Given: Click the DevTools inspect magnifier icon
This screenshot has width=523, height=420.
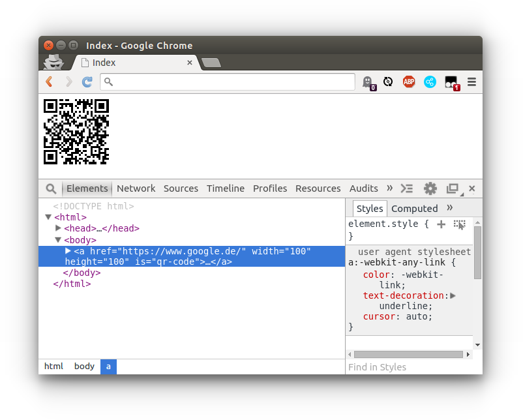Looking at the screenshot, I should click(51, 189).
